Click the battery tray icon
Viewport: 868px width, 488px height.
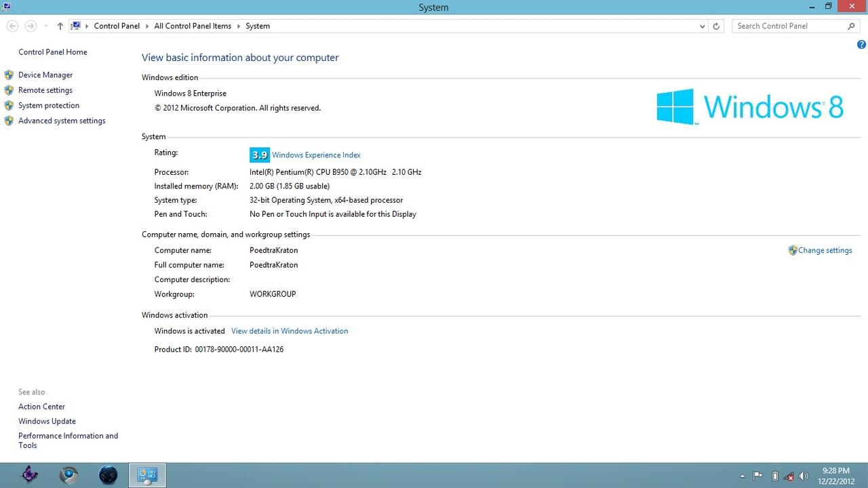click(774, 476)
